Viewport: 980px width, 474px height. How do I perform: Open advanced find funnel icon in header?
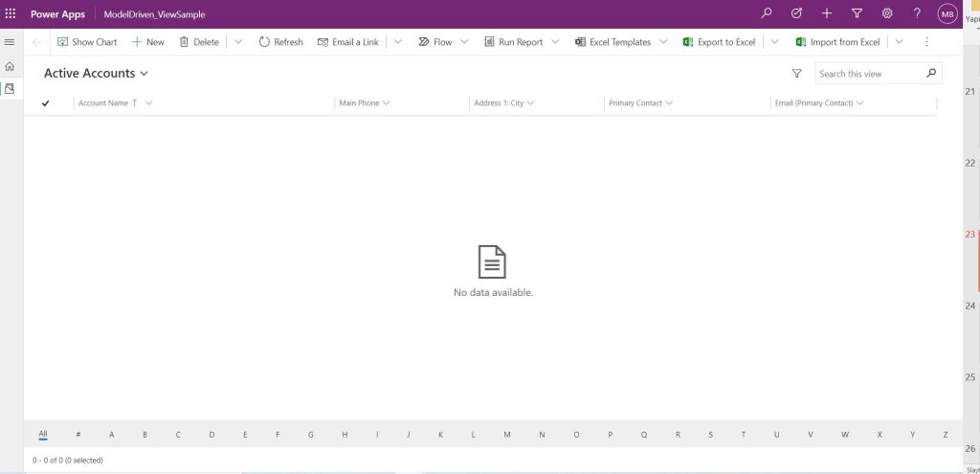pyautogui.click(x=857, y=14)
